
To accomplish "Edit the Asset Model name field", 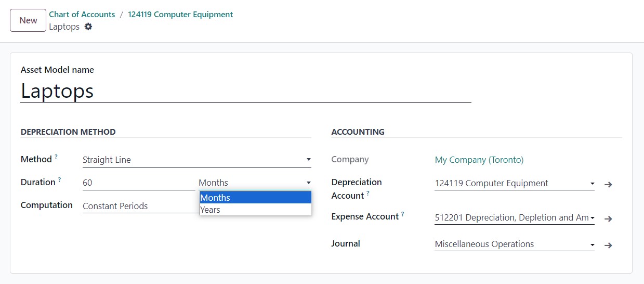I will [246, 91].
